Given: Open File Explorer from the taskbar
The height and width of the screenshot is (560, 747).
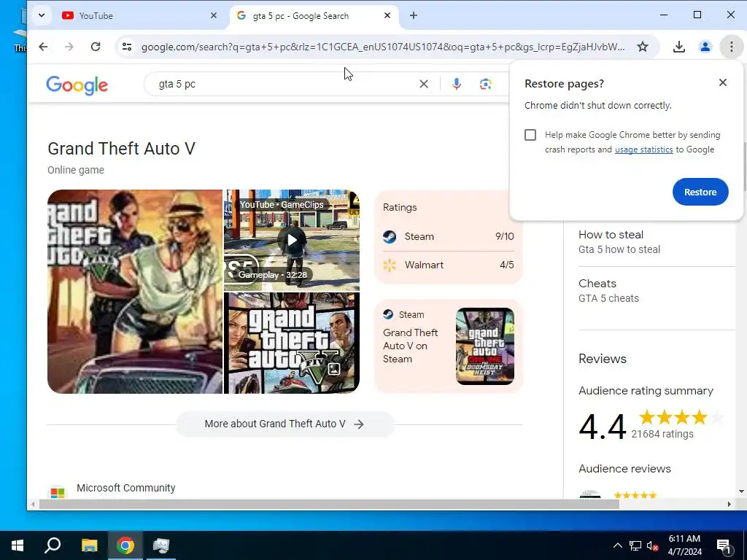Looking at the screenshot, I should (89, 545).
